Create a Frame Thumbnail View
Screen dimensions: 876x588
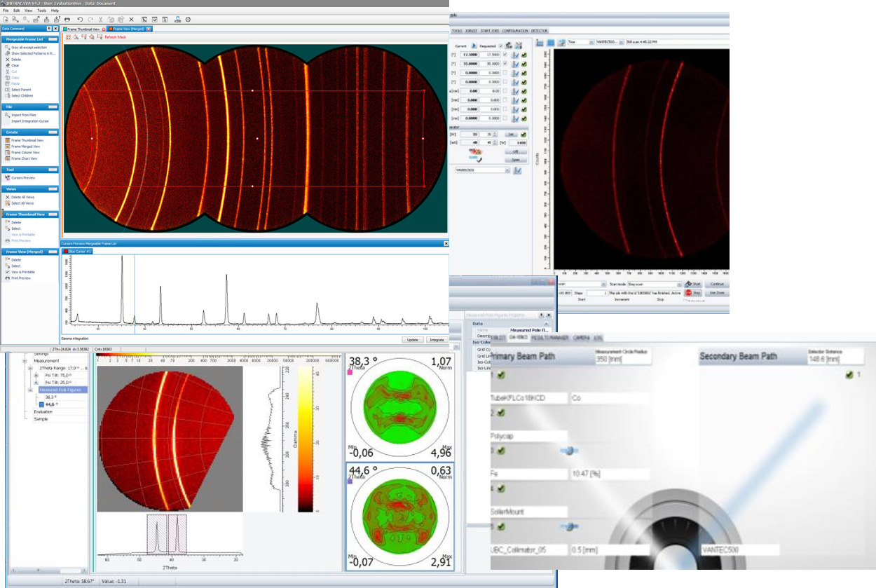pyautogui.click(x=25, y=140)
